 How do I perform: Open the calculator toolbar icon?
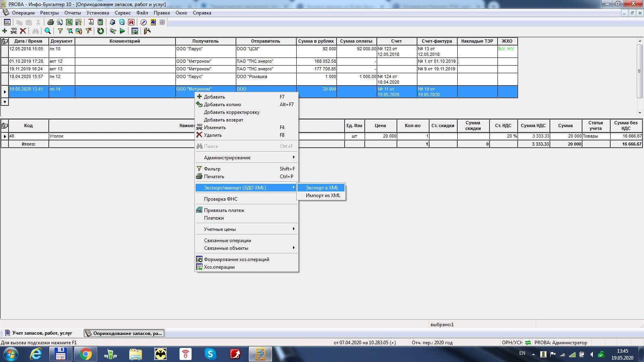tap(100, 23)
